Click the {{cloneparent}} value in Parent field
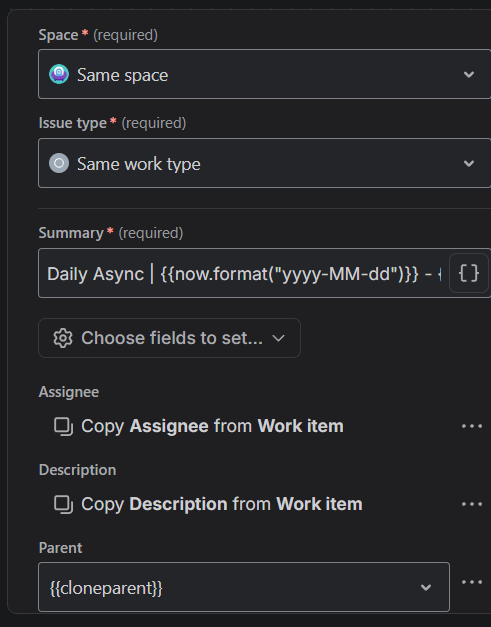This screenshot has height=627, width=491. coord(106,588)
